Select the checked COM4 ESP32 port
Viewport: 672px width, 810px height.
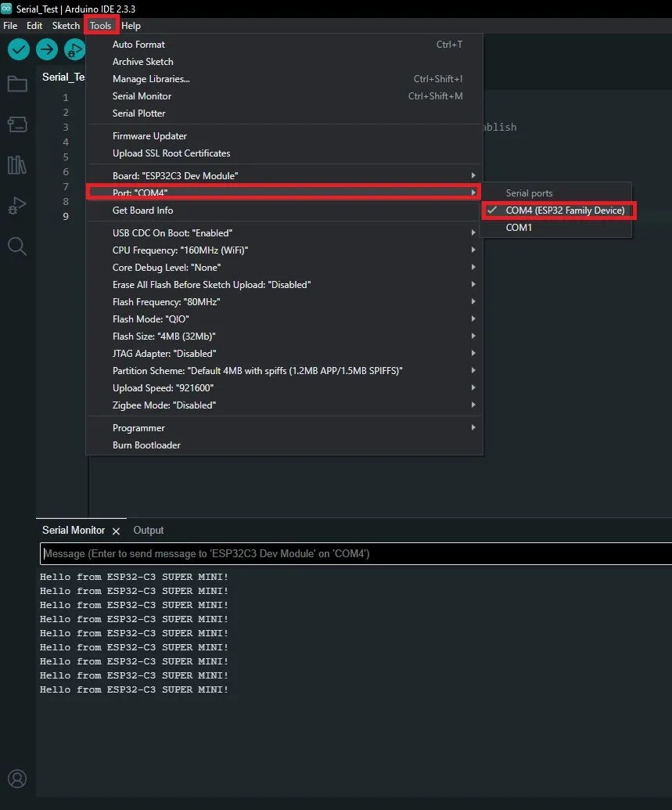564,211
